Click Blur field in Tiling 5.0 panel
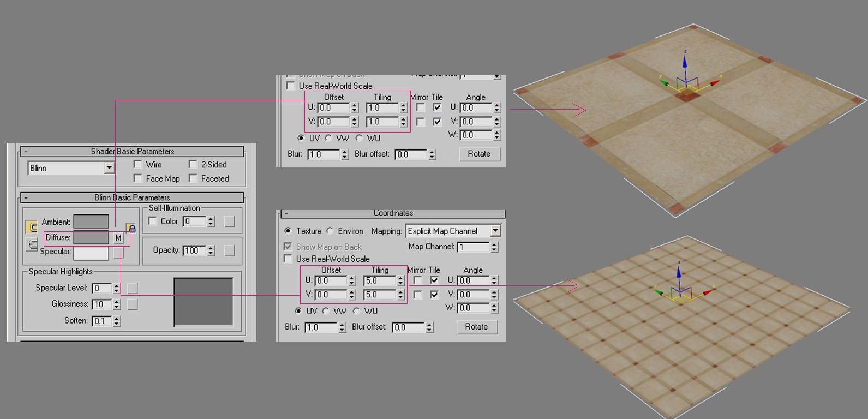The width and height of the screenshot is (868, 419). [x=321, y=327]
